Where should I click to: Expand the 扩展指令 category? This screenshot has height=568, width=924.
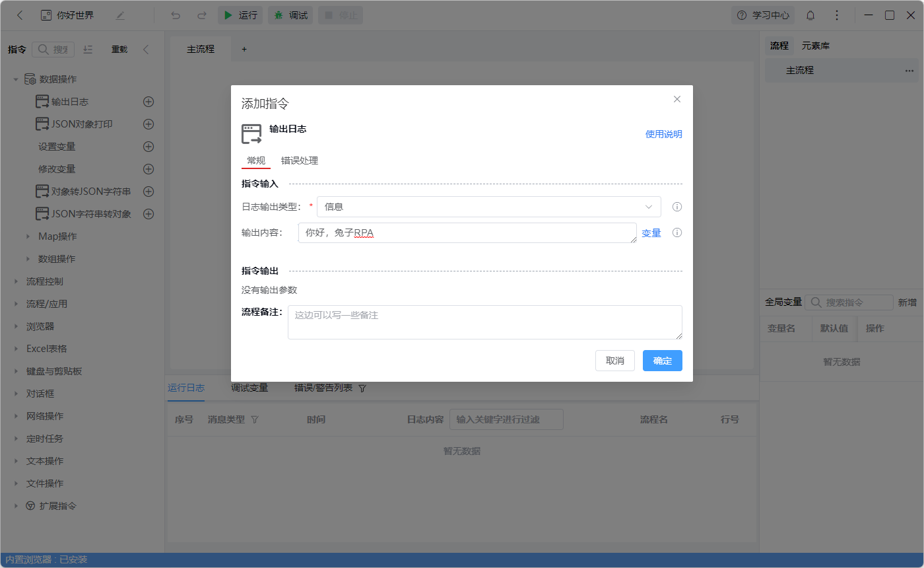pyautogui.click(x=16, y=506)
